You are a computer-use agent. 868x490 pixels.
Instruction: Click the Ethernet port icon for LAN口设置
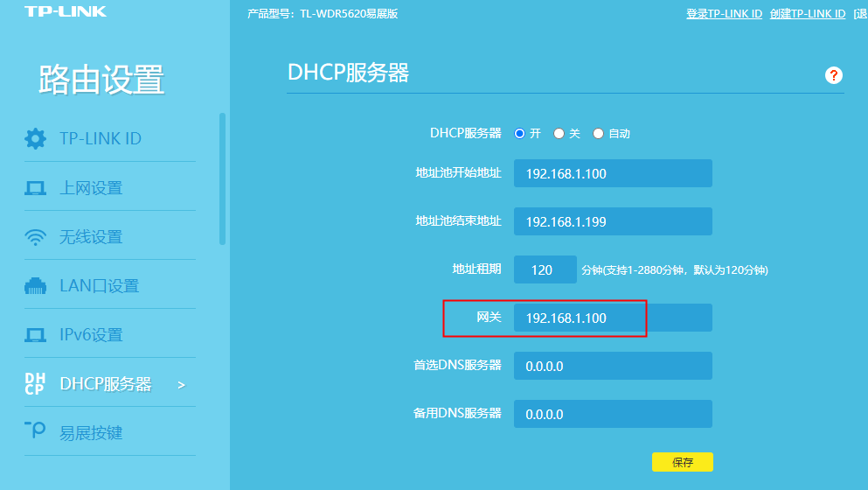pyautogui.click(x=36, y=286)
